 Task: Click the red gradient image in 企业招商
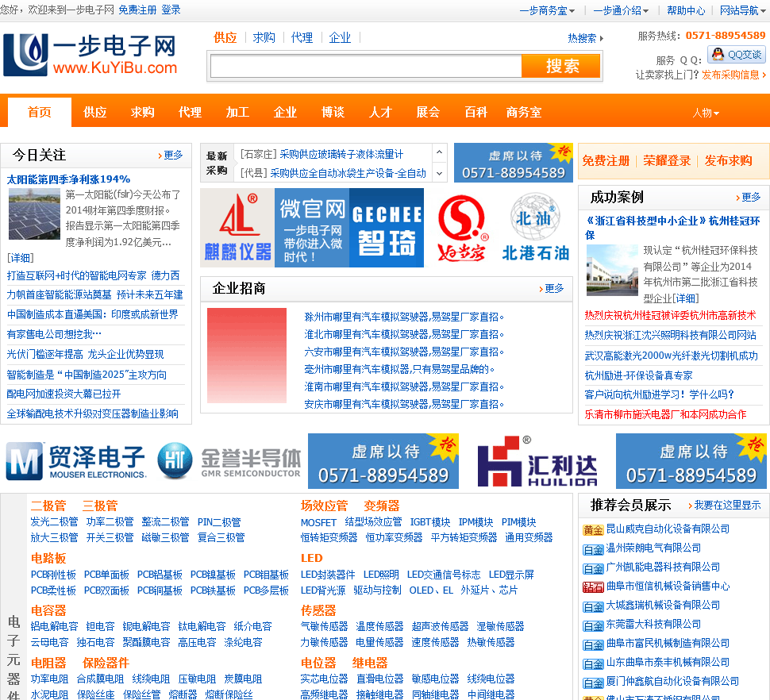pos(247,356)
